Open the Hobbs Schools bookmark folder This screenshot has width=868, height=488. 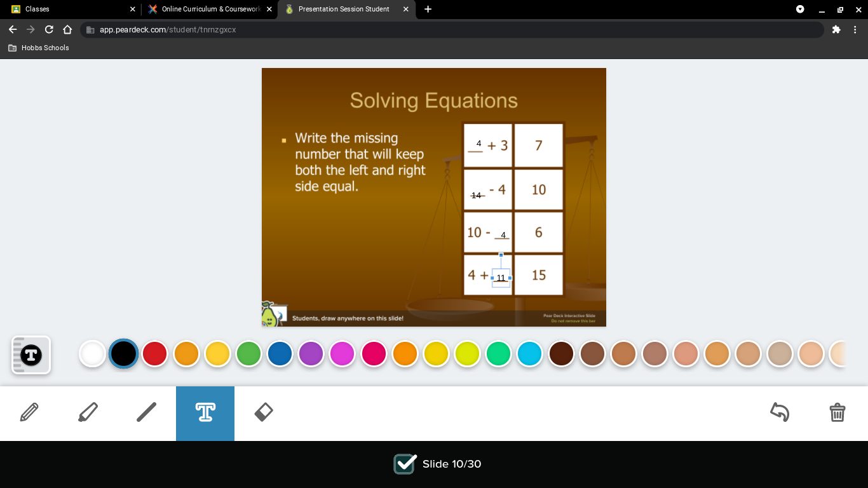39,48
